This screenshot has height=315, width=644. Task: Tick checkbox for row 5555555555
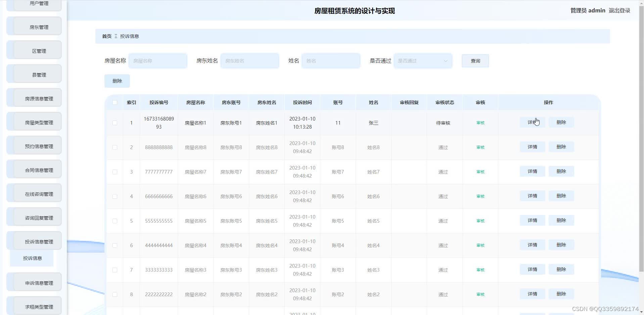(115, 221)
